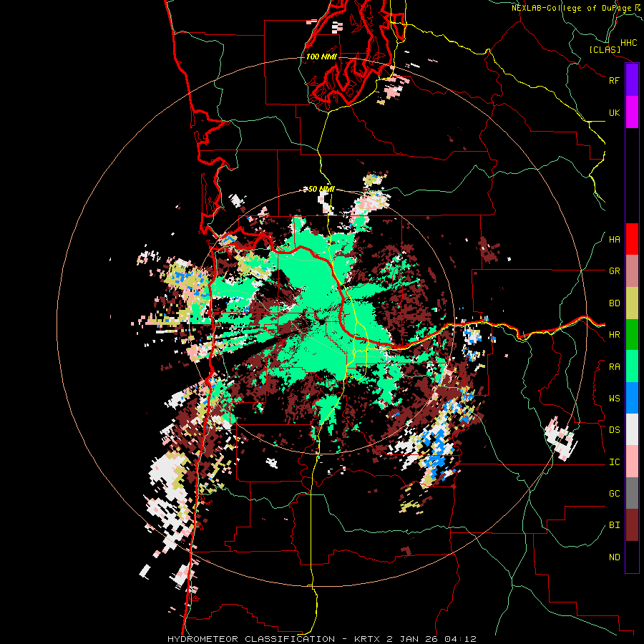The width and height of the screenshot is (644, 644).
Task: Click the HA legend label text
Action: click(x=614, y=240)
